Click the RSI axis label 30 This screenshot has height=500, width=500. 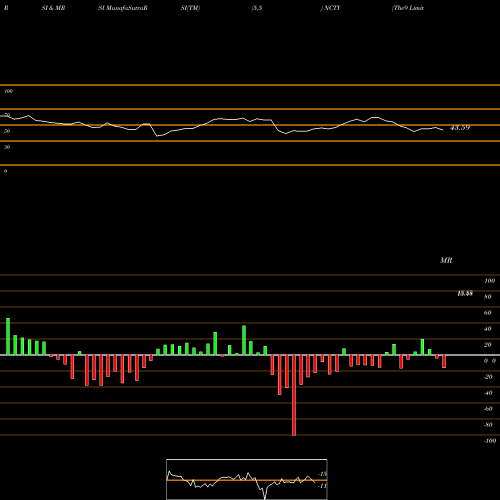pyautogui.click(x=7, y=147)
